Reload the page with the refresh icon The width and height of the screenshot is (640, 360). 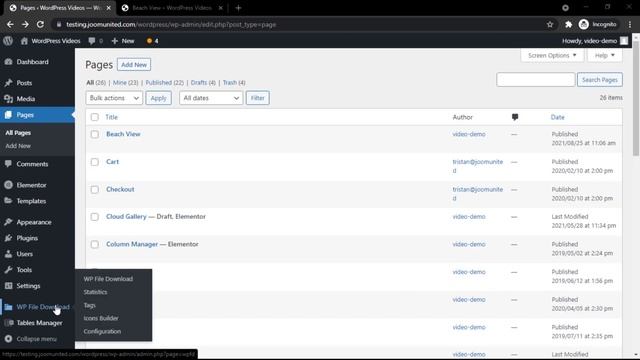(40, 24)
